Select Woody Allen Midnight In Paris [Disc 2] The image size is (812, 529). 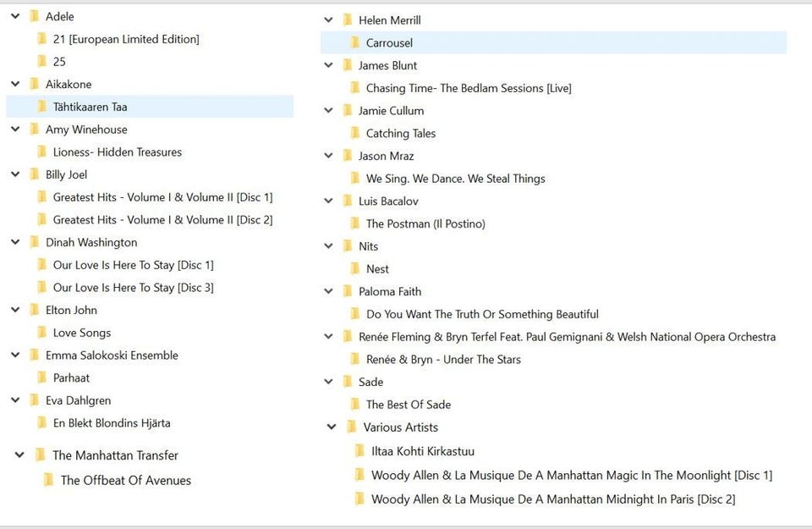click(x=553, y=499)
